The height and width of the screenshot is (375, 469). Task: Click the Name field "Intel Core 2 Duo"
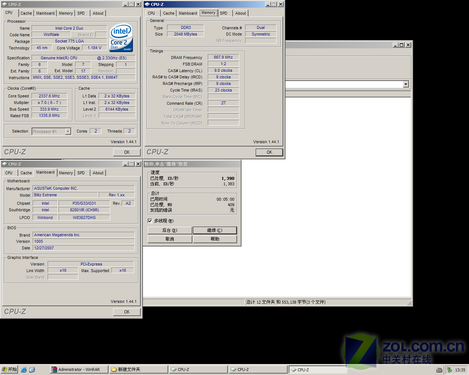(69, 28)
